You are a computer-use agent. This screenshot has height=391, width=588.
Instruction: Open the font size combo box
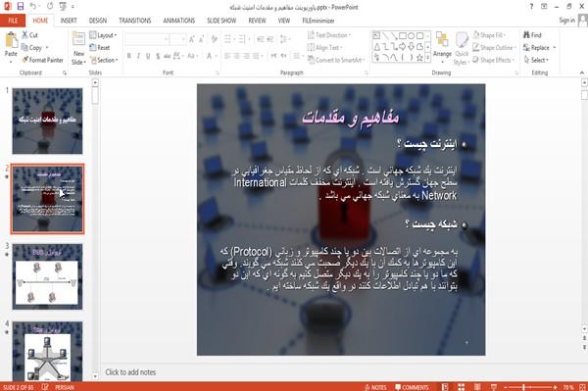pos(177,39)
